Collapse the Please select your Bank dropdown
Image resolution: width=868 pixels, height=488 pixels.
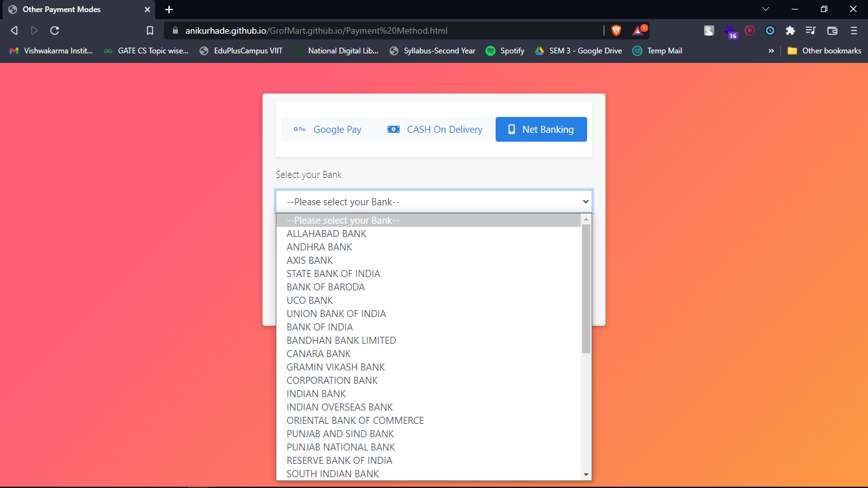(434, 202)
